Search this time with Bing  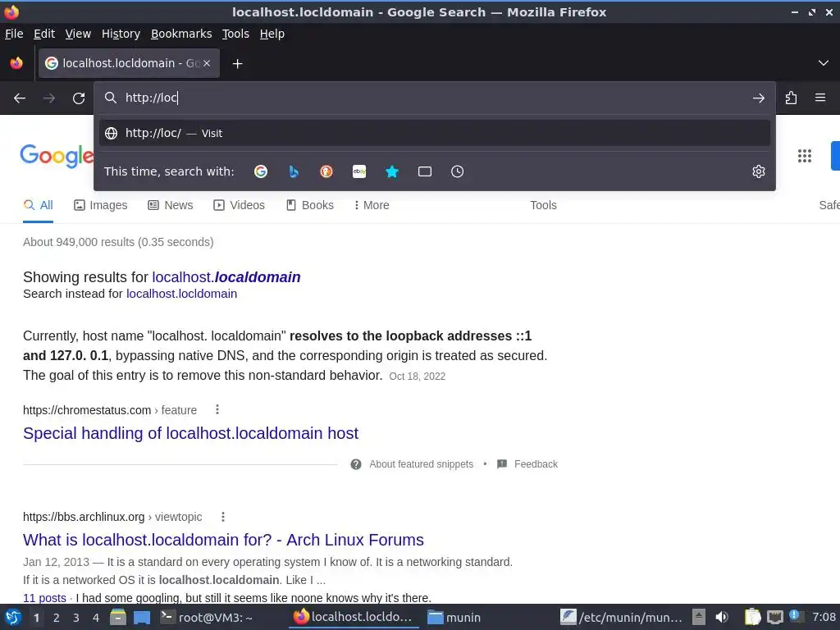tap(294, 171)
